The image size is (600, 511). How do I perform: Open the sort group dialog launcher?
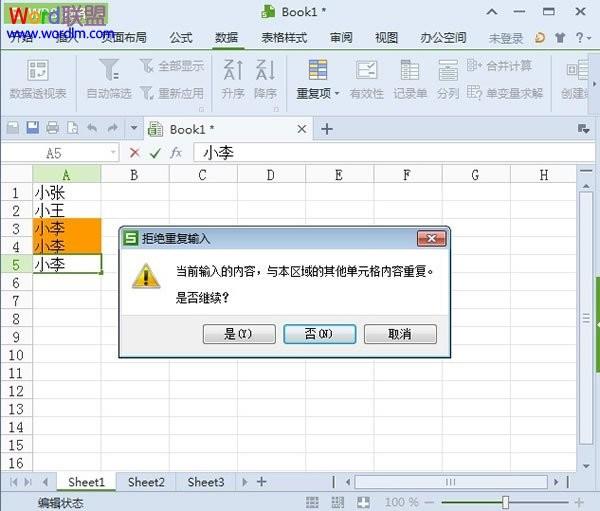click(x=276, y=109)
